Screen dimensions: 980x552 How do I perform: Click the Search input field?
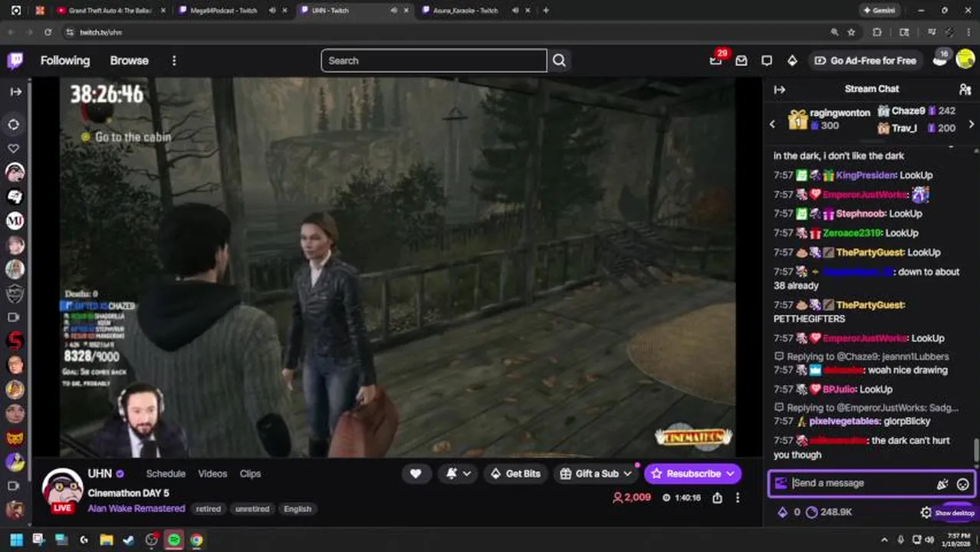[x=434, y=61]
